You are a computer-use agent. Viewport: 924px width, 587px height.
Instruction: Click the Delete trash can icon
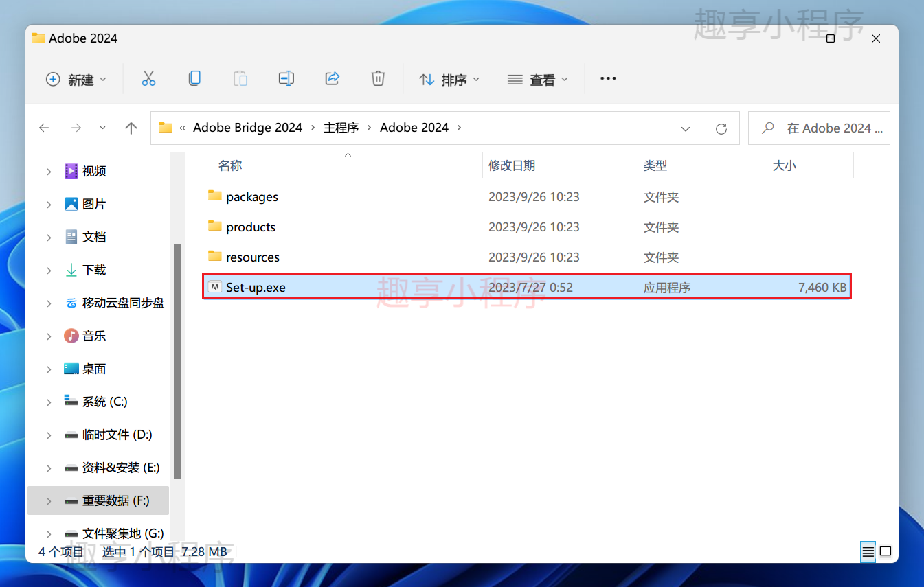pos(378,79)
